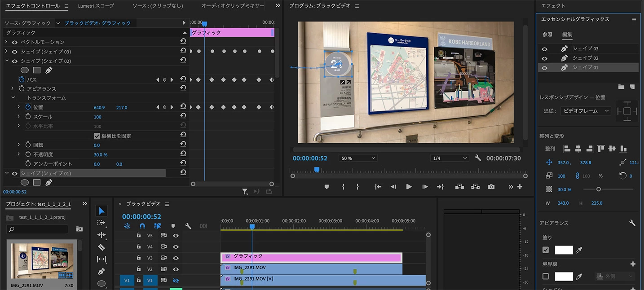644x290 pixels.
Task: Click the Add Marker button in Program monitor
Action: pyautogui.click(x=326, y=187)
